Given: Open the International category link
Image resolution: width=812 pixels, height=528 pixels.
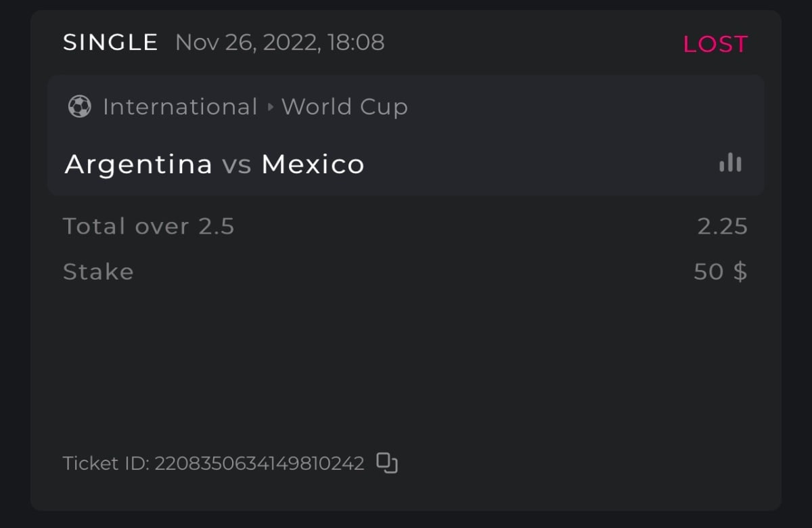Looking at the screenshot, I should click(x=180, y=107).
